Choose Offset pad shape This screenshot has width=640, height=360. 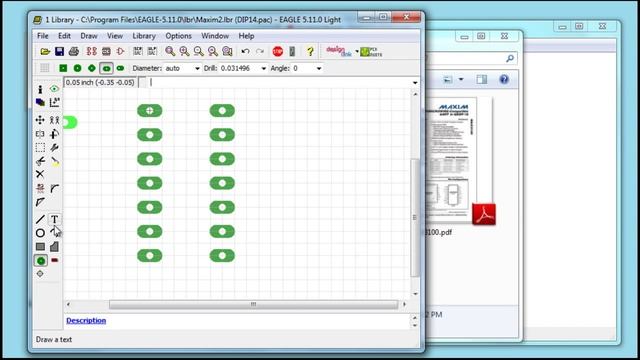point(120,68)
